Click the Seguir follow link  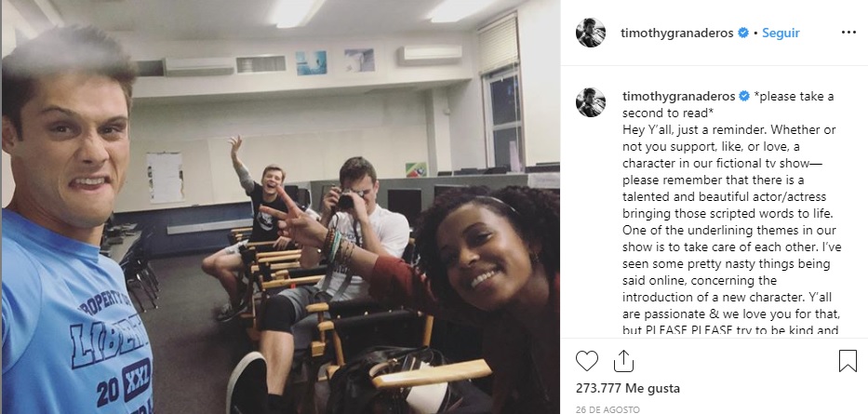(x=781, y=33)
